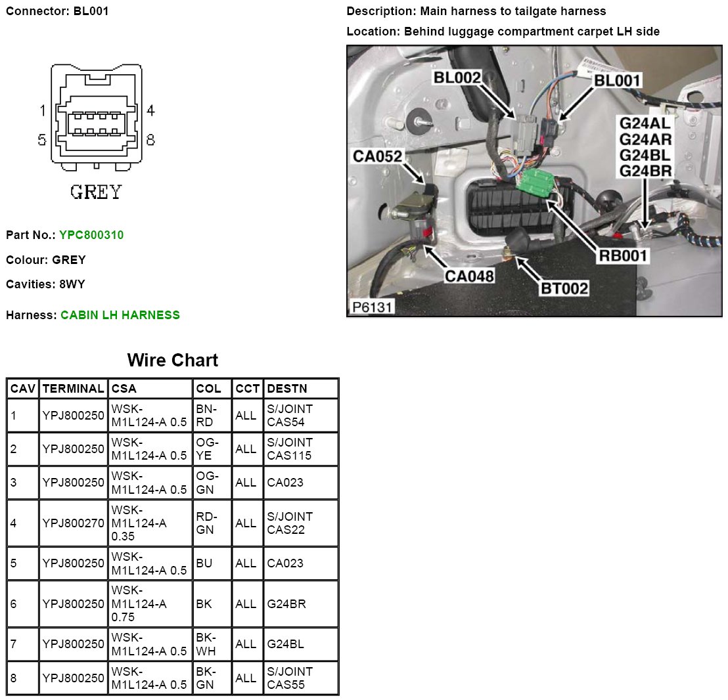Click the GREY caption under connector diagram
Viewport: 728px width, 700px height.
coord(96,192)
